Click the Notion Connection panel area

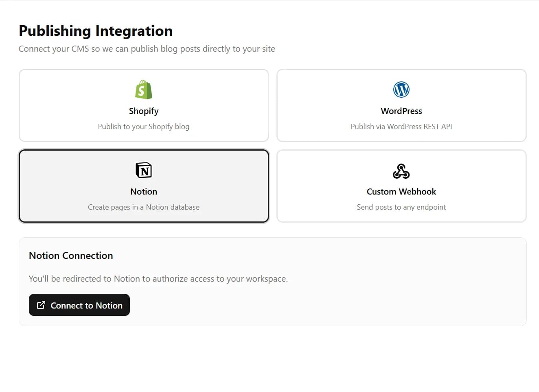click(x=273, y=281)
